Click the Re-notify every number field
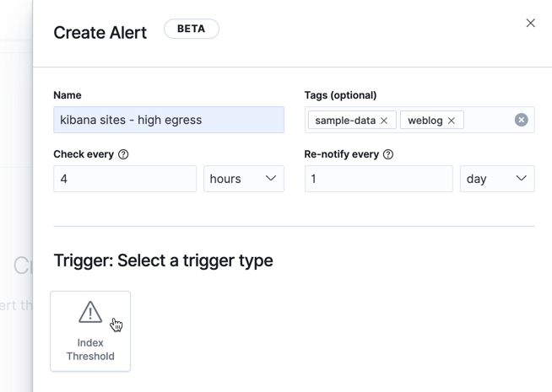This screenshot has height=392, width=552. 378,179
